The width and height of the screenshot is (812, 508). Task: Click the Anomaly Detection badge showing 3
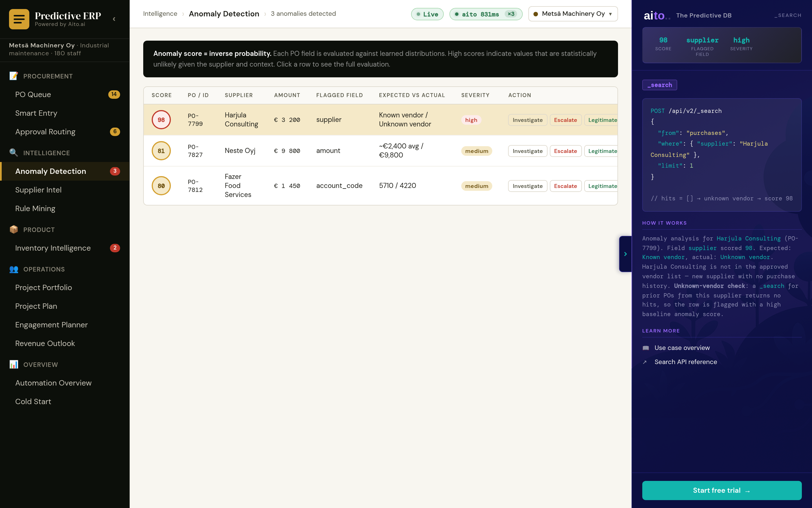coord(115,171)
